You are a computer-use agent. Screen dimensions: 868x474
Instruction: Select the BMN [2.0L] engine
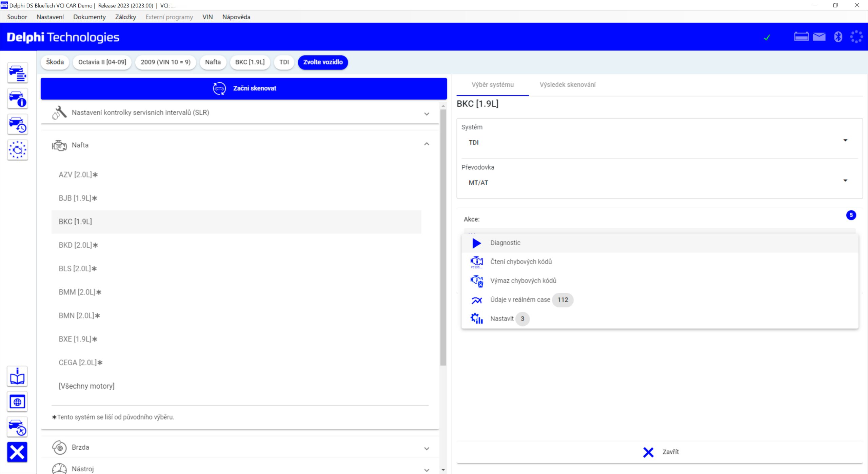pyautogui.click(x=236, y=316)
